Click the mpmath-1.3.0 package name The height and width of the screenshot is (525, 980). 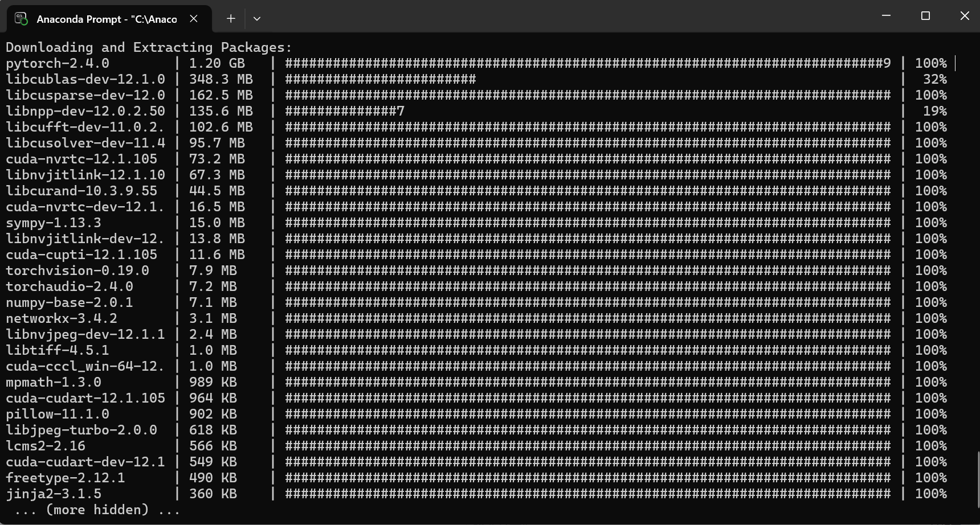point(54,382)
